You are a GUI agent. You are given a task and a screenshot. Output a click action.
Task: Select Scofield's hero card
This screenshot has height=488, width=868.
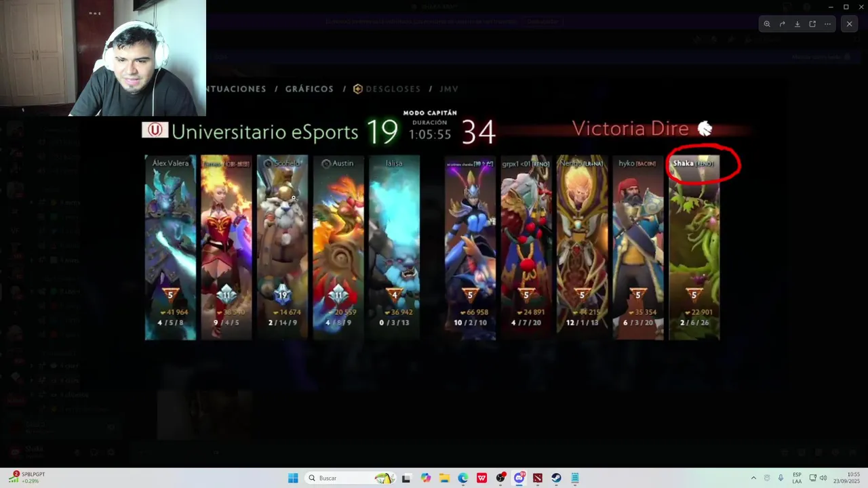point(282,247)
